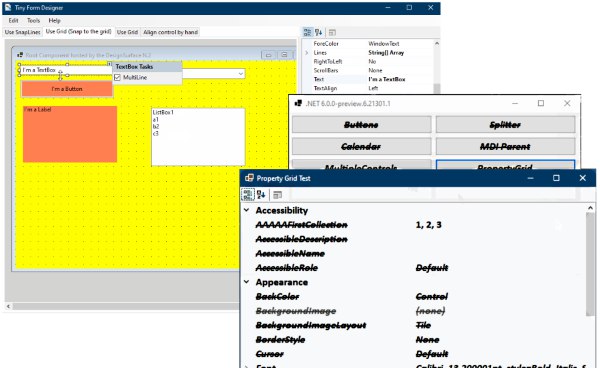The image size is (600, 368).
Task: Click the MultipleControls button
Action: (x=362, y=165)
